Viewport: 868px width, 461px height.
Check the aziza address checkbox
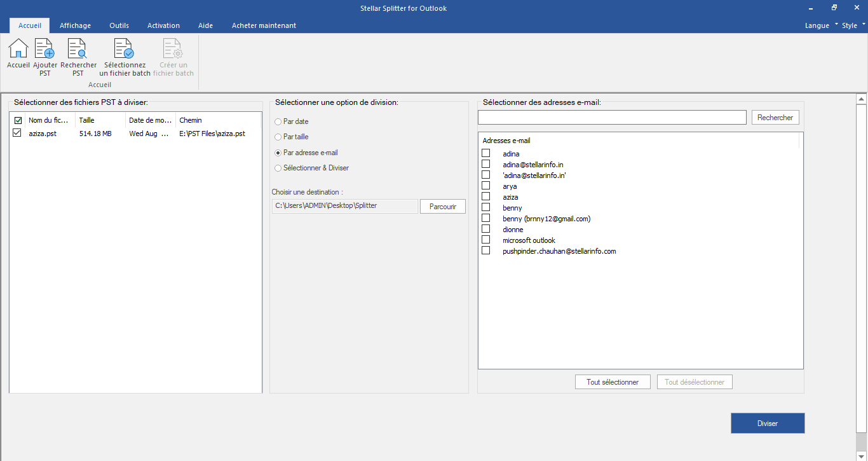486,196
